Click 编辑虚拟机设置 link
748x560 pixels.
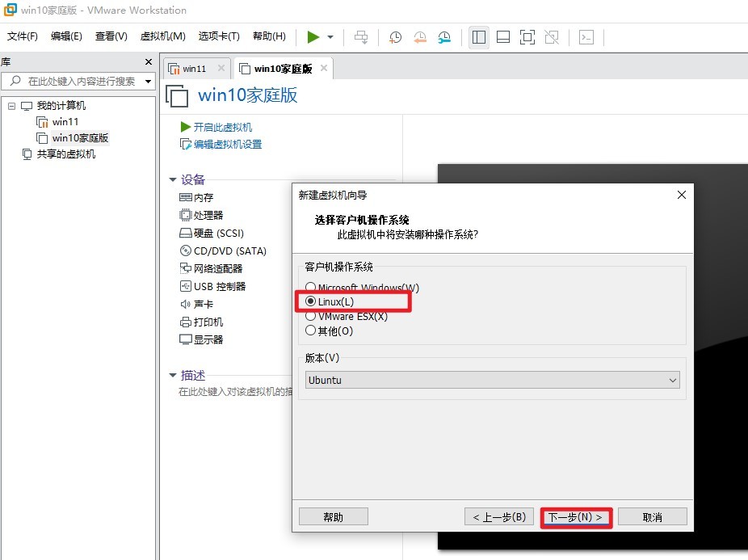click(228, 144)
